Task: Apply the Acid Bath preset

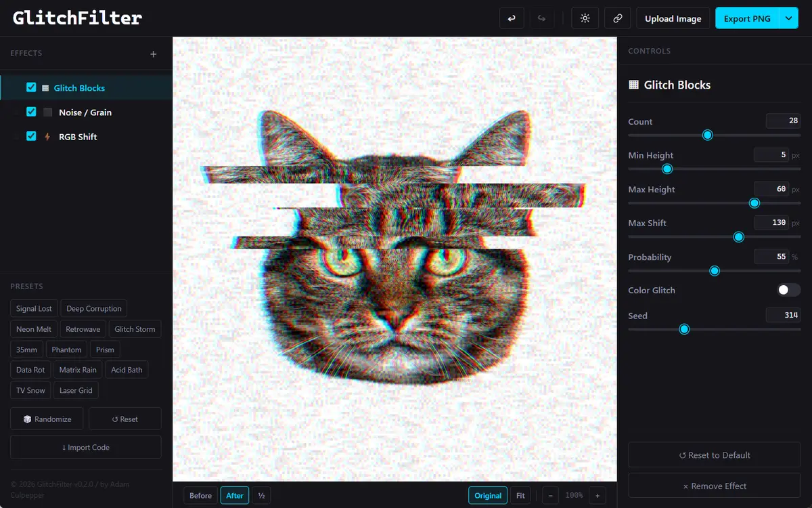Action: click(127, 371)
